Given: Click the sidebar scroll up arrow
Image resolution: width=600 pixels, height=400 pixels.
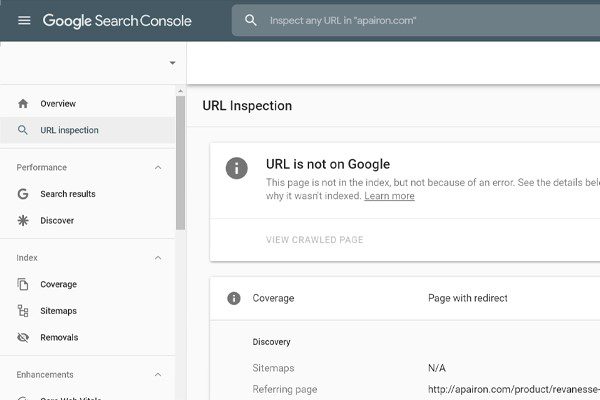Looking at the screenshot, I should click(x=180, y=91).
